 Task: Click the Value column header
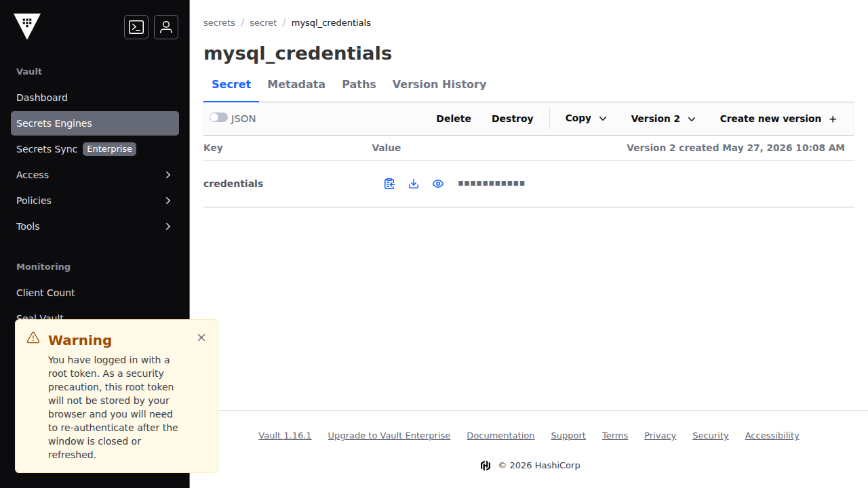click(387, 148)
